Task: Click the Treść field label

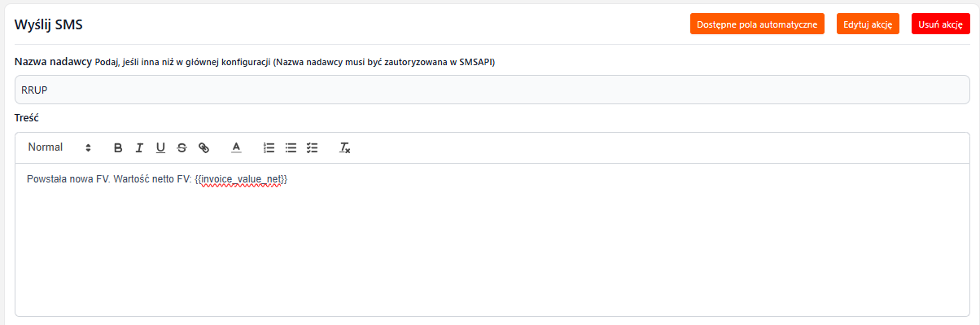Action: (x=28, y=118)
